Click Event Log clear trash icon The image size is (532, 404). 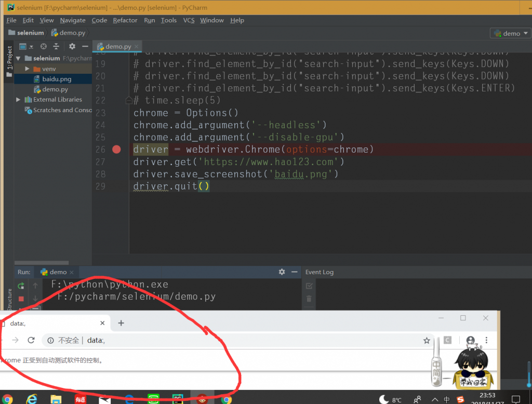(309, 299)
